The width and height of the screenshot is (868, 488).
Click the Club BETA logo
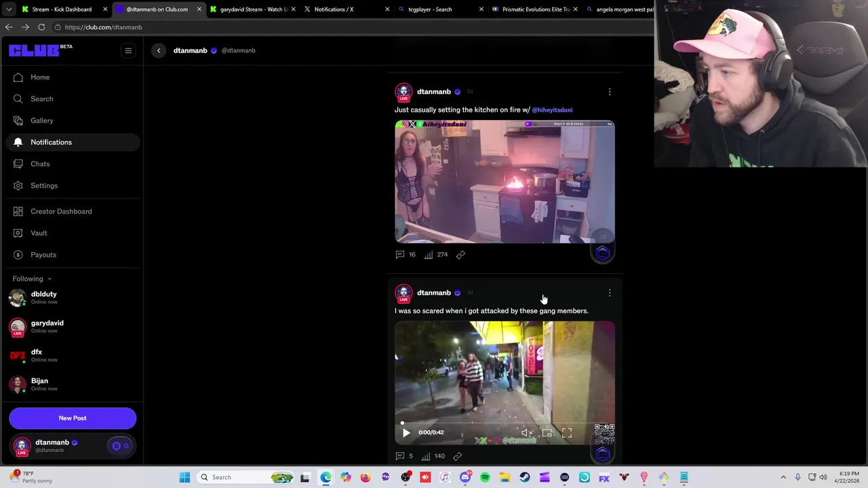pos(41,50)
